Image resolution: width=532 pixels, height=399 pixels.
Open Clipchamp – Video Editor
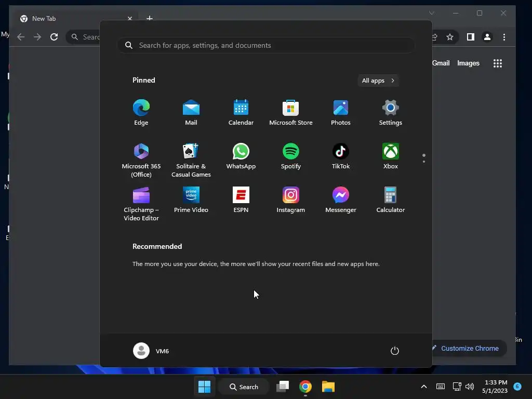click(x=141, y=204)
